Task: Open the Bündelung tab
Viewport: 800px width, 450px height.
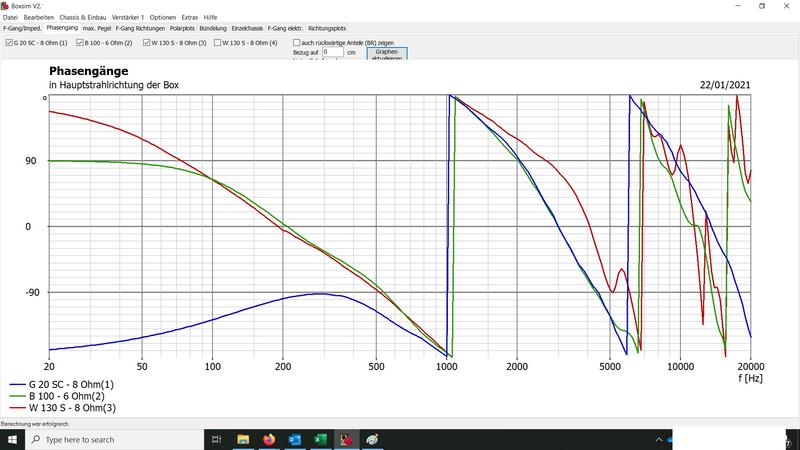Action: click(x=213, y=29)
